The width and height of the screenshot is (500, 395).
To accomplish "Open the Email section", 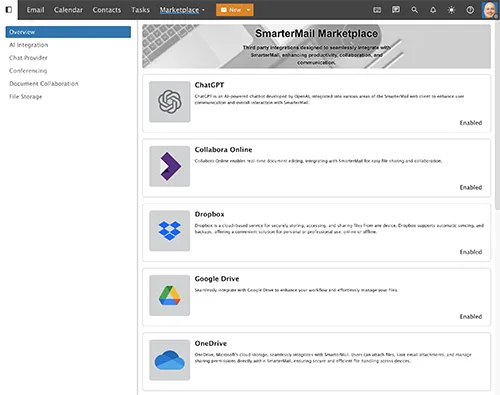I will pyautogui.click(x=35, y=10).
